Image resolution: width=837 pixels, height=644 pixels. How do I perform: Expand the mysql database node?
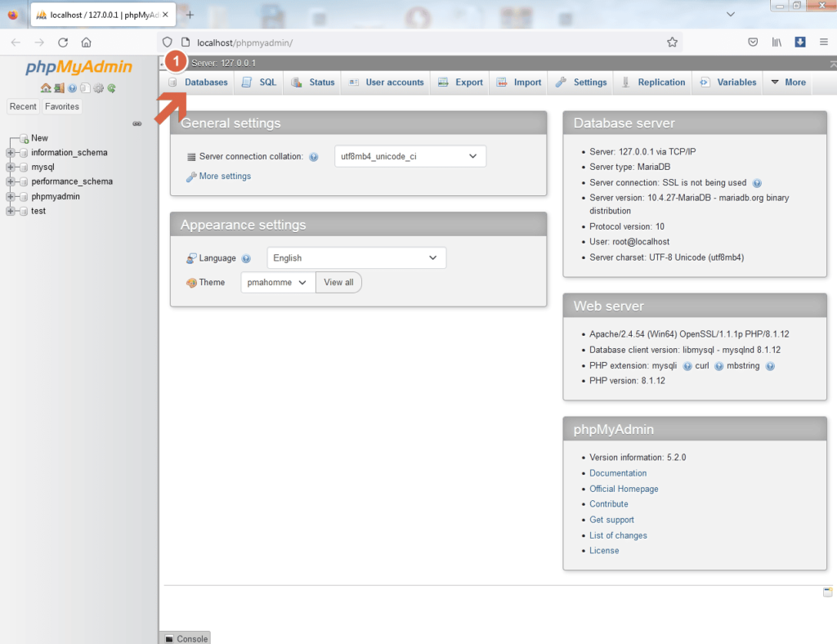pos(10,167)
